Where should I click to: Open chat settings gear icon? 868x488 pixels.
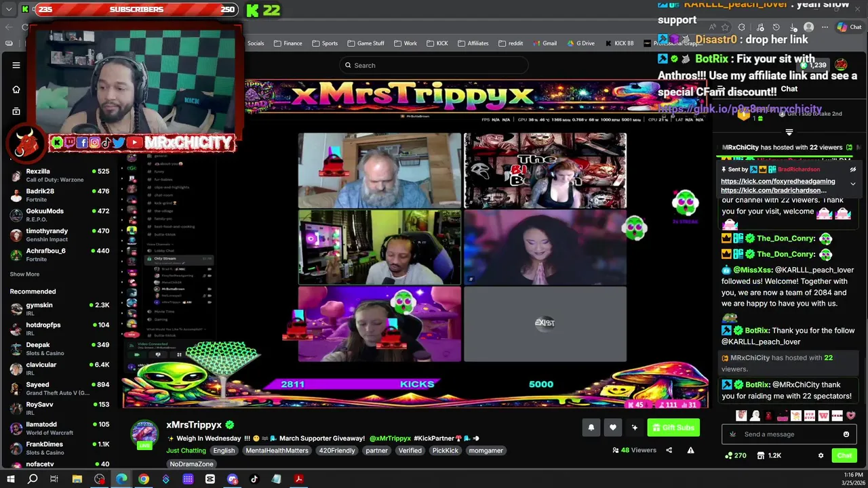point(821,455)
